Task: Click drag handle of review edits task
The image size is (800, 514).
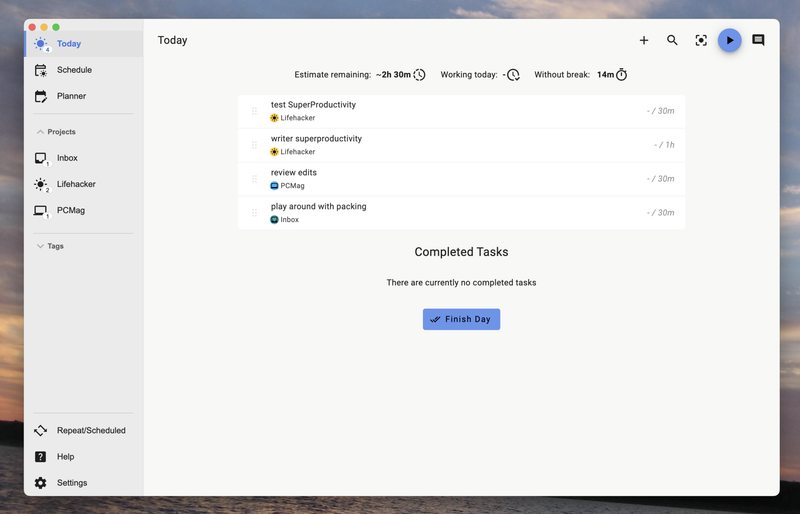Action: 254,179
